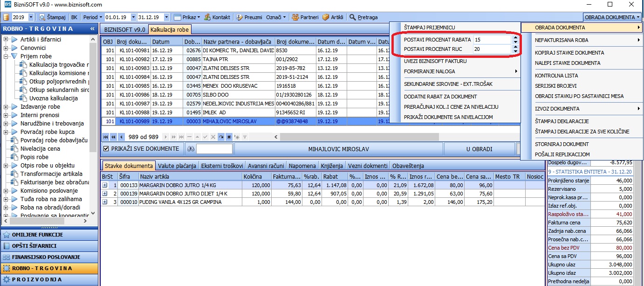Open the Prikaz view menu

click(x=187, y=17)
